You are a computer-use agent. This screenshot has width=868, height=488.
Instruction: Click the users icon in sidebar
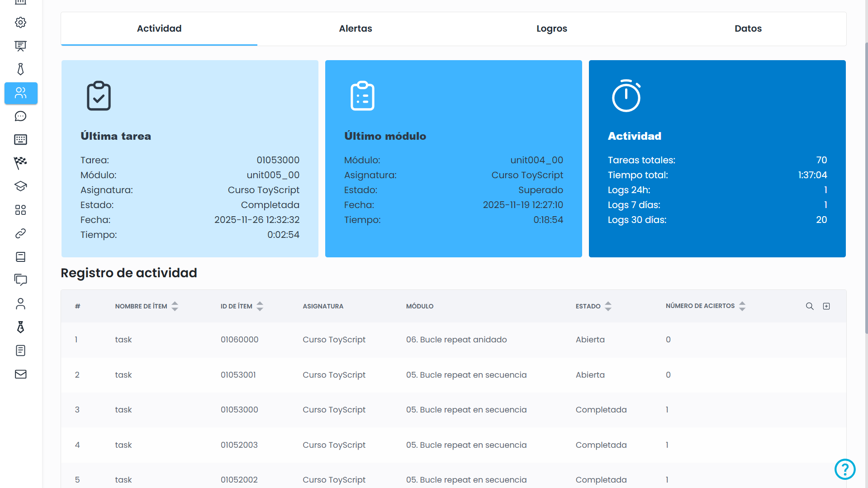(x=21, y=93)
